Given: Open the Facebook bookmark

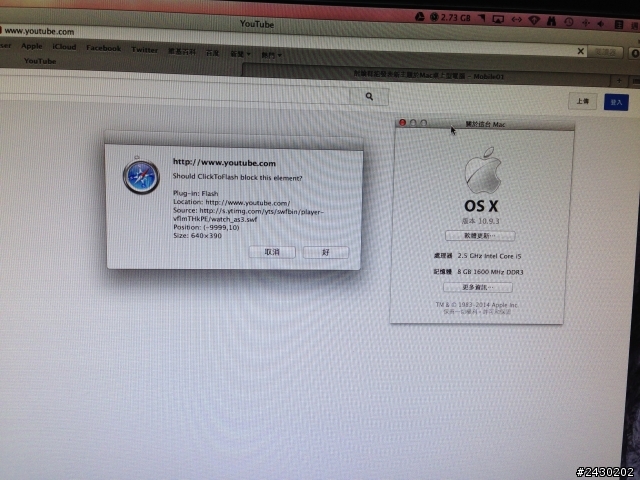Looking at the screenshot, I should pyautogui.click(x=103, y=48).
